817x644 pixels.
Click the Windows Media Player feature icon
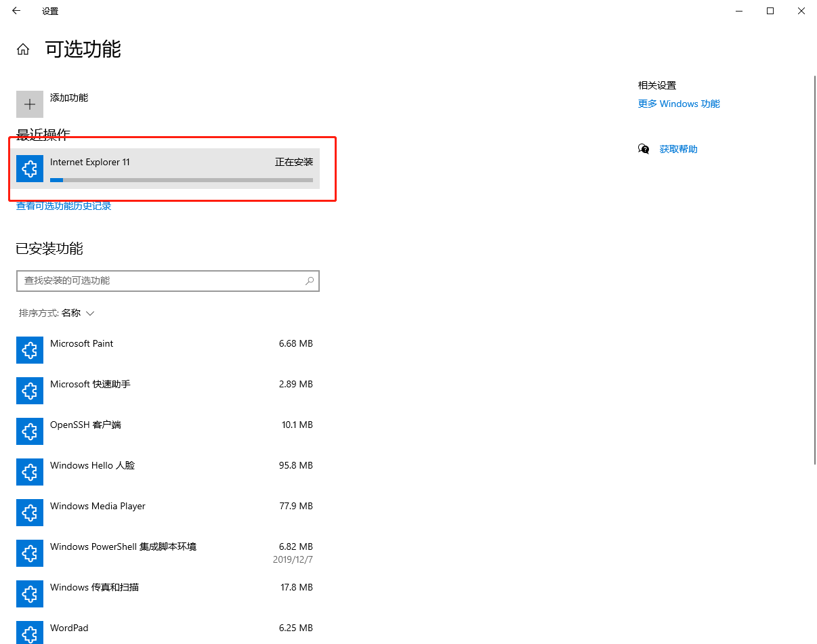pyautogui.click(x=30, y=513)
